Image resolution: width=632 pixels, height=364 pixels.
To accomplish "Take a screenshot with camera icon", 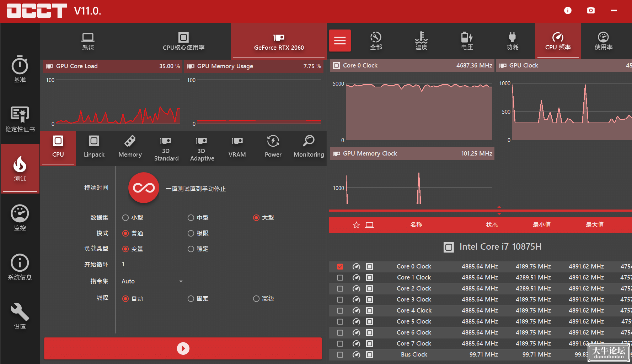I will (x=591, y=11).
